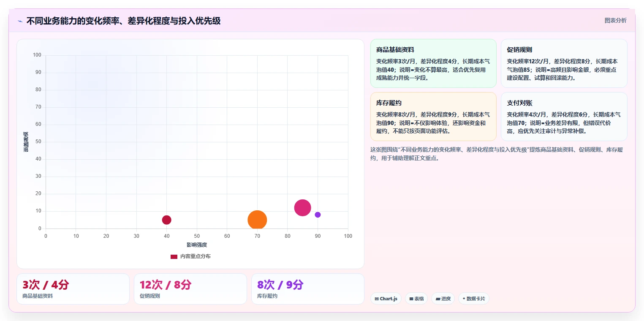Click the x-axis tick label 50
This screenshot has height=321, width=644.
click(197, 236)
